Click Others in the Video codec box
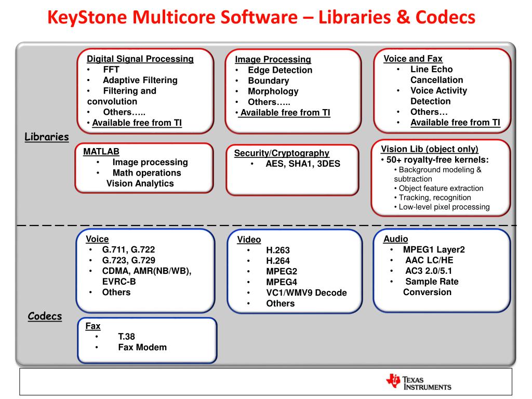 point(280,303)
